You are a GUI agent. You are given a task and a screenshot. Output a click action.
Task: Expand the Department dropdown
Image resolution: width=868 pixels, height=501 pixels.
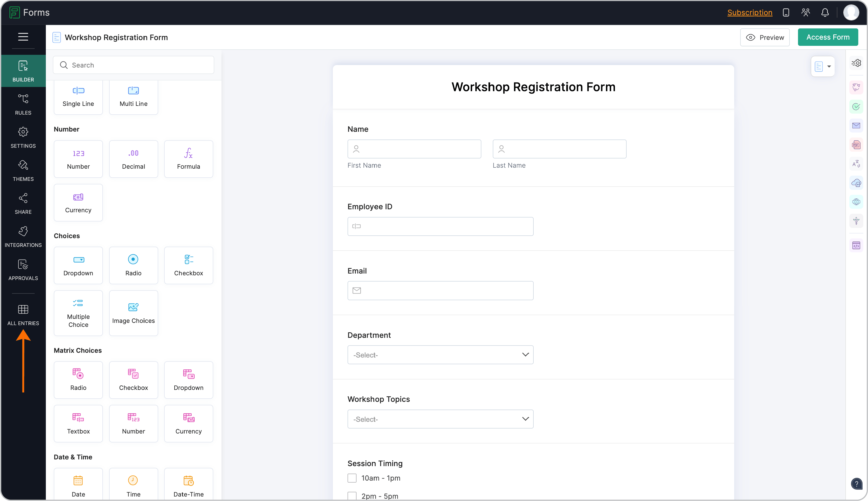(440, 355)
